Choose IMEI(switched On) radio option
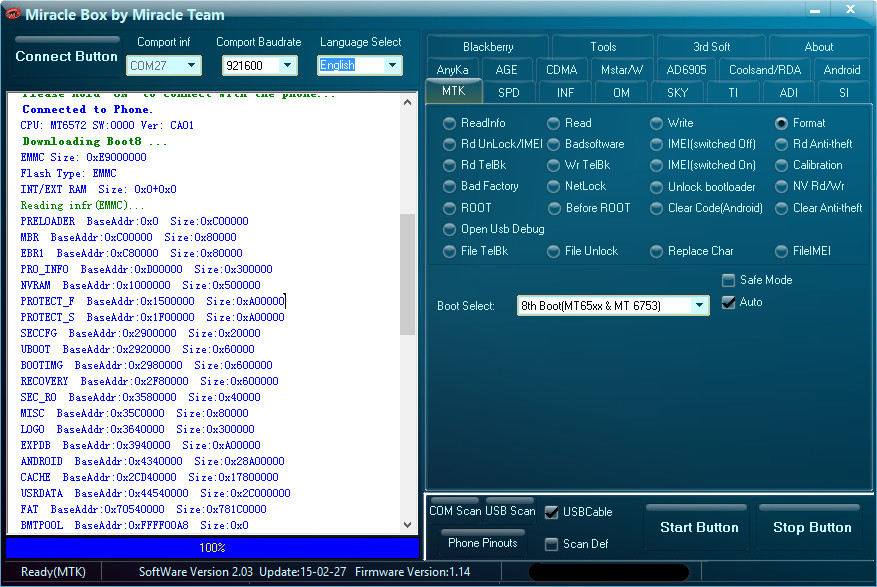 [x=657, y=165]
